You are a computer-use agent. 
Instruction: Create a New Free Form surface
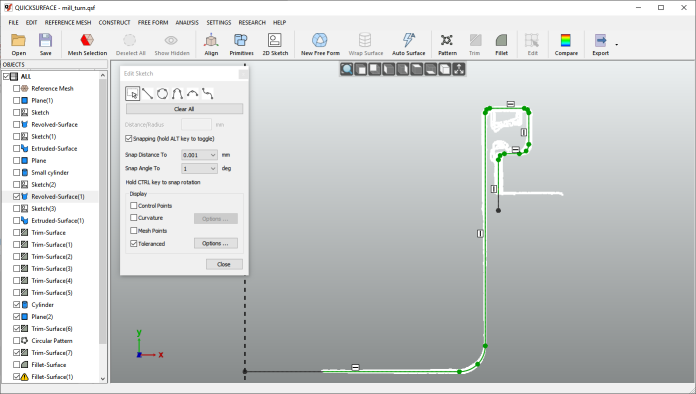click(320, 44)
